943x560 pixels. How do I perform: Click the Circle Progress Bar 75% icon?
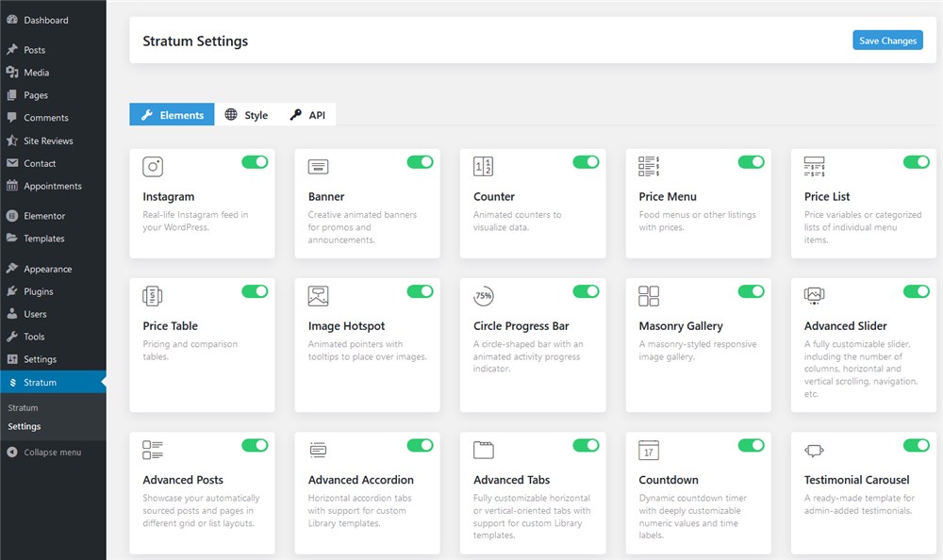click(x=484, y=296)
